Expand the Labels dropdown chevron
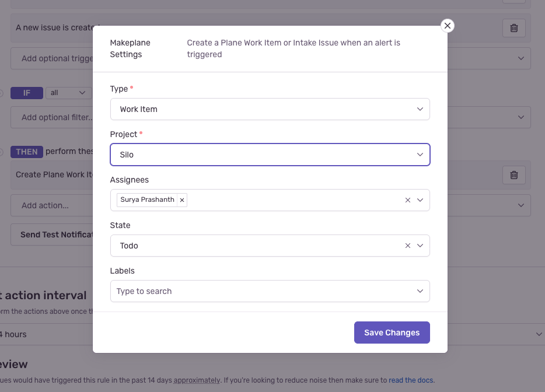The height and width of the screenshot is (392, 545). [x=420, y=291]
